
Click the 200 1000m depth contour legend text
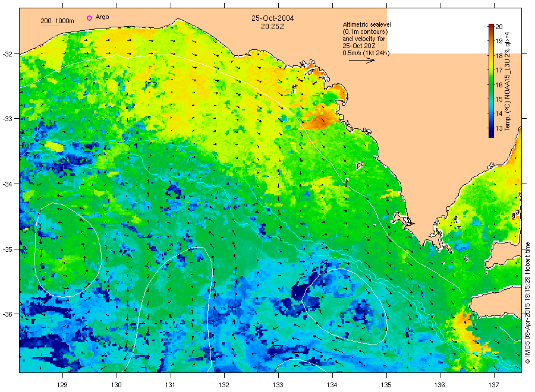point(57,21)
